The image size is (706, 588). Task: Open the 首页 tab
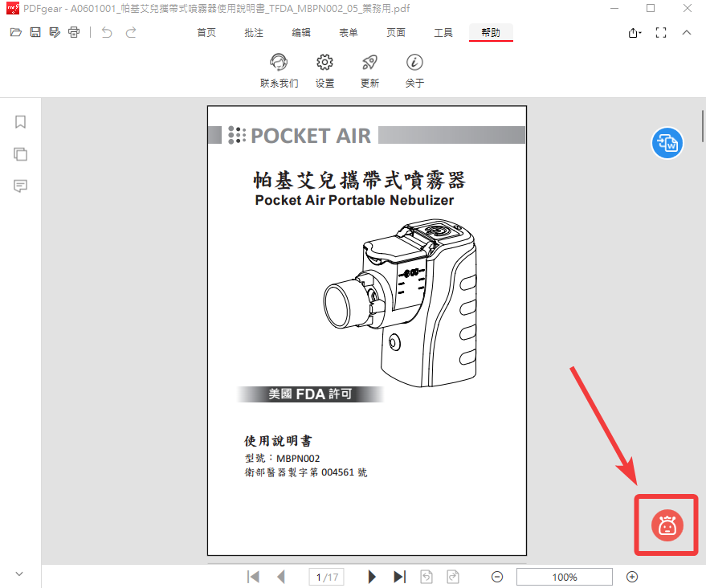206,32
